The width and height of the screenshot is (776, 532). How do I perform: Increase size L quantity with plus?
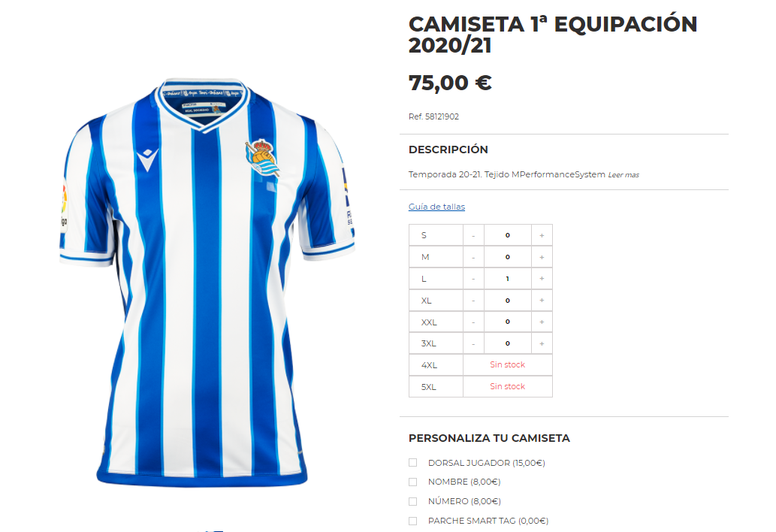click(542, 279)
